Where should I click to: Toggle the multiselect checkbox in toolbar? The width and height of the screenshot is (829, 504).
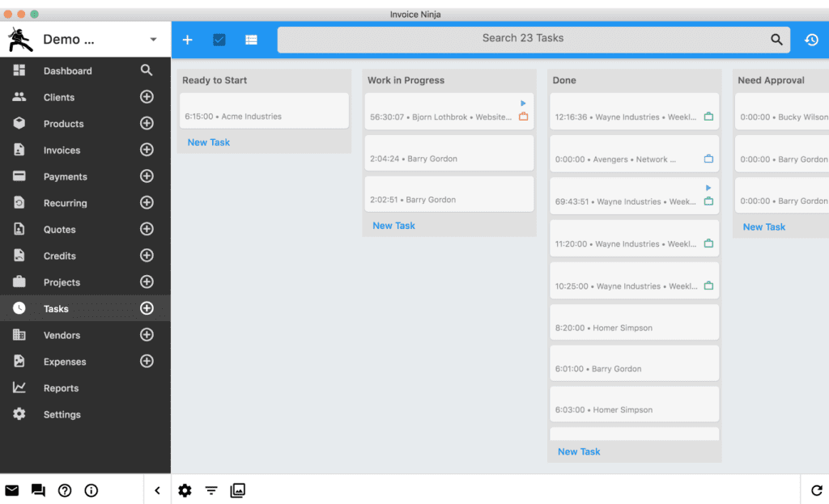point(219,40)
